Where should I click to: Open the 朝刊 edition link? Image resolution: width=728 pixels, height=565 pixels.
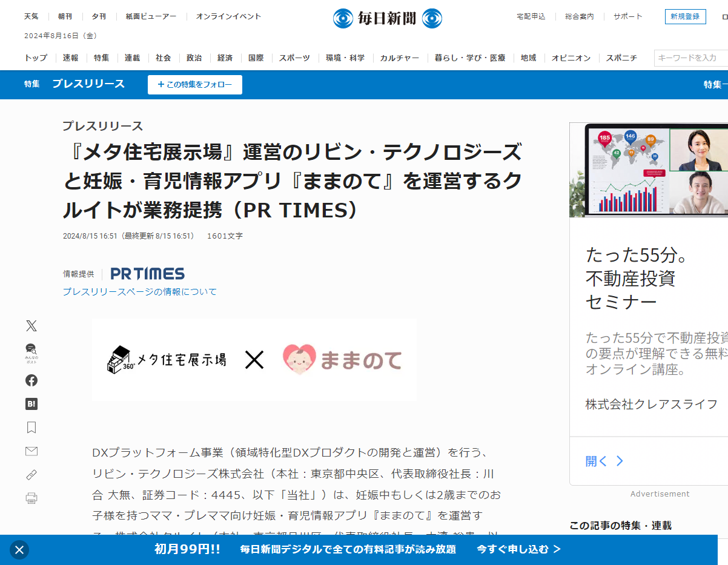(65, 16)
